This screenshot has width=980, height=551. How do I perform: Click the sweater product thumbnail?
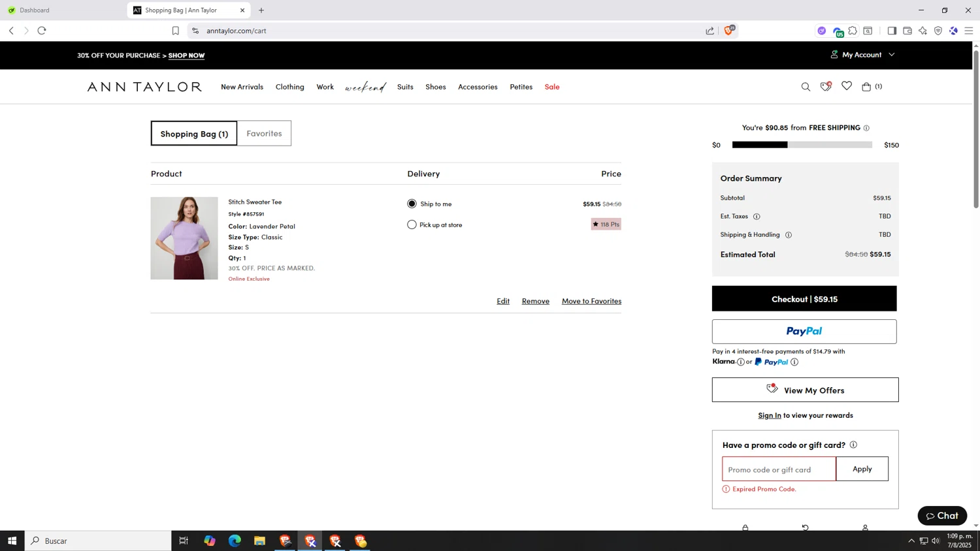click(x=184, y=238)
